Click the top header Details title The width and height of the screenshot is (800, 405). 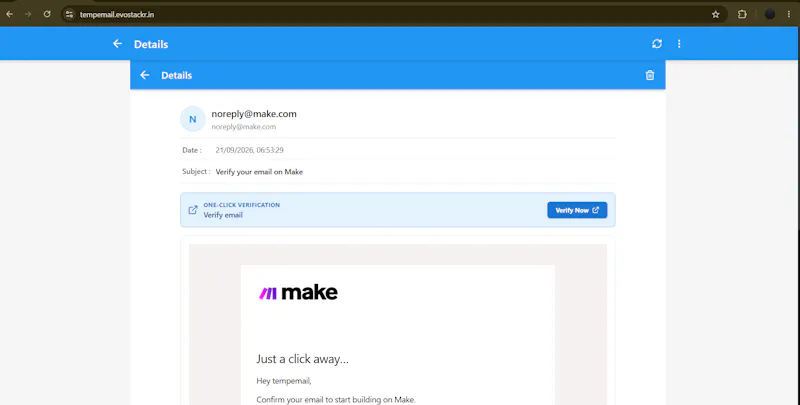[x=151, y=44]
